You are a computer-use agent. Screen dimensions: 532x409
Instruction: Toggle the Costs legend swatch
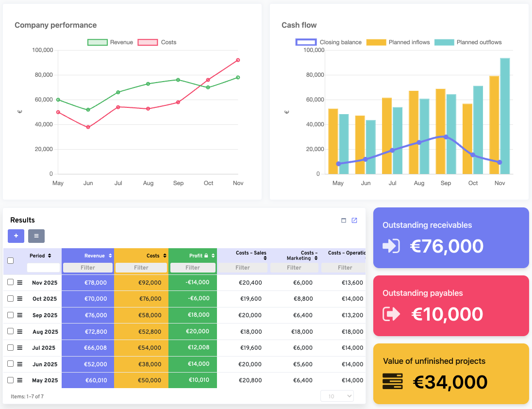[148, 42]
